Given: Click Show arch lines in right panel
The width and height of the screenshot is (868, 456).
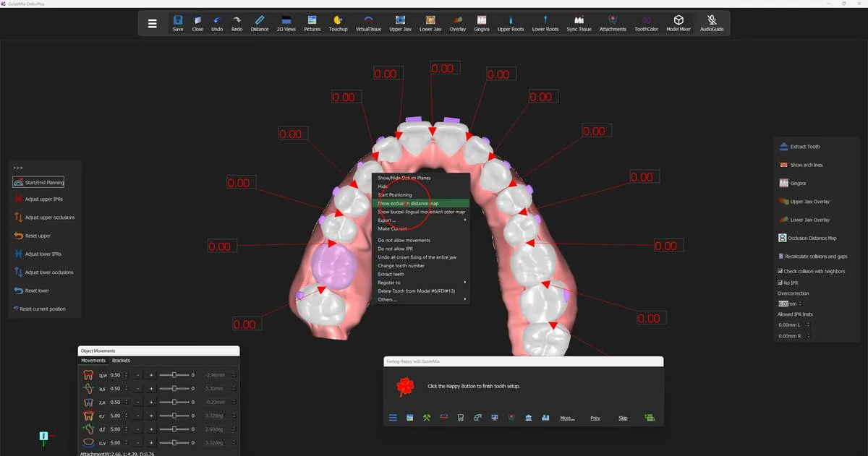Looking at the screenshot, I should click(800, 165).
